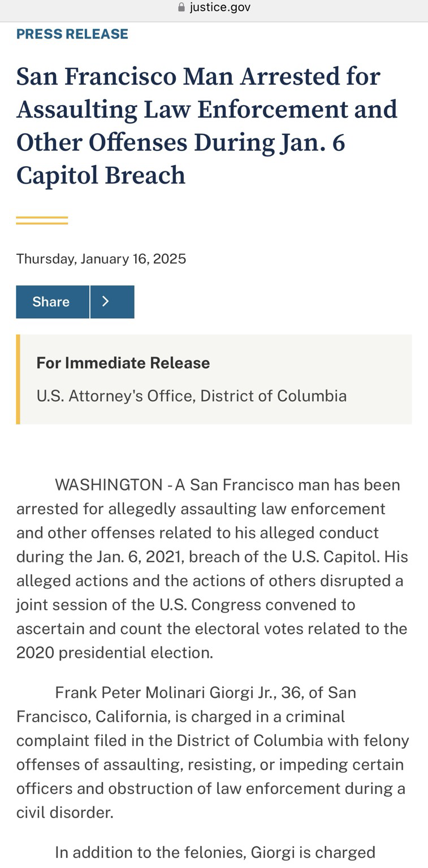
Task: Expand share options with the chevron arrow
Action: 112,302
